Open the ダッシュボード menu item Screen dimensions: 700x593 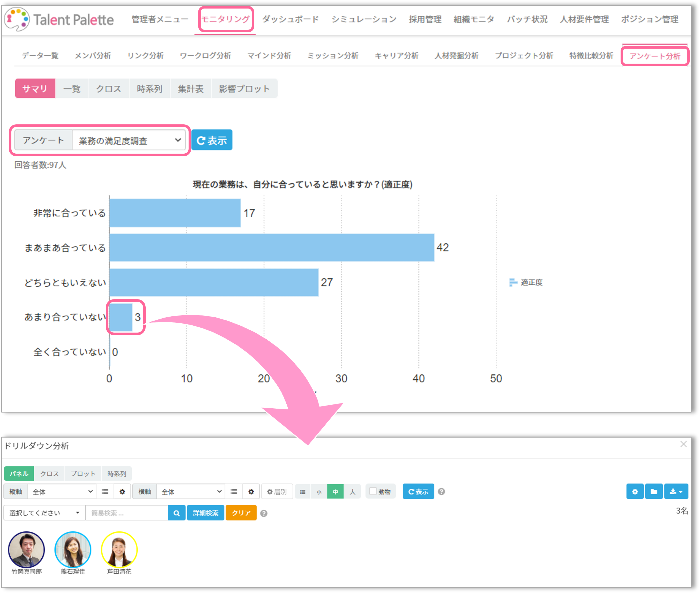point(291,19)
